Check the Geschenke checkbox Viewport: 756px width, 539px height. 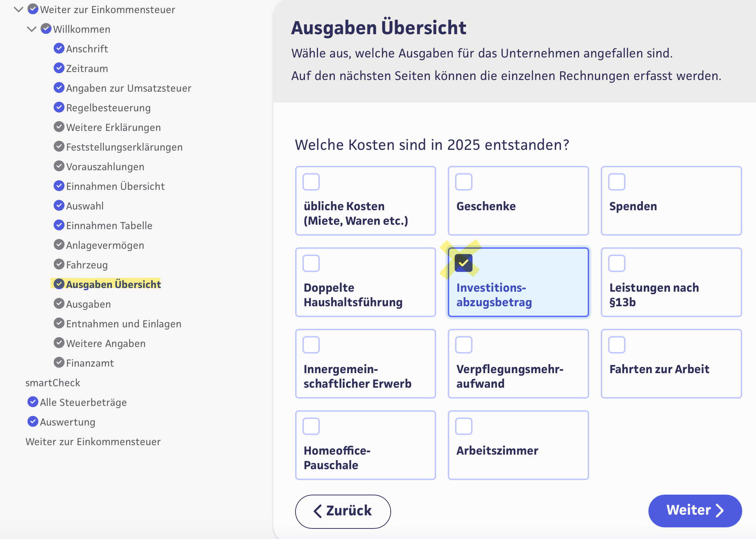pos(464,182)
